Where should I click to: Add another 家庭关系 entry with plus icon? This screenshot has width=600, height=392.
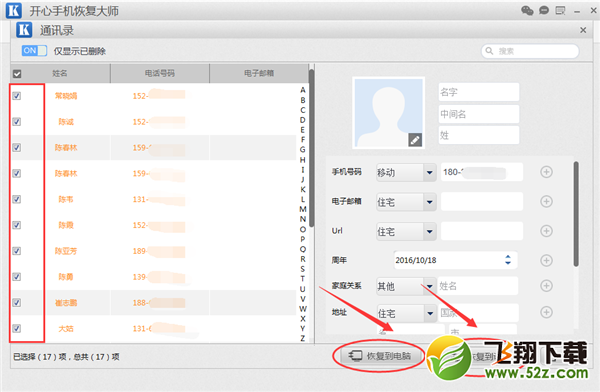pyautogui.click(x=546, y=286)
